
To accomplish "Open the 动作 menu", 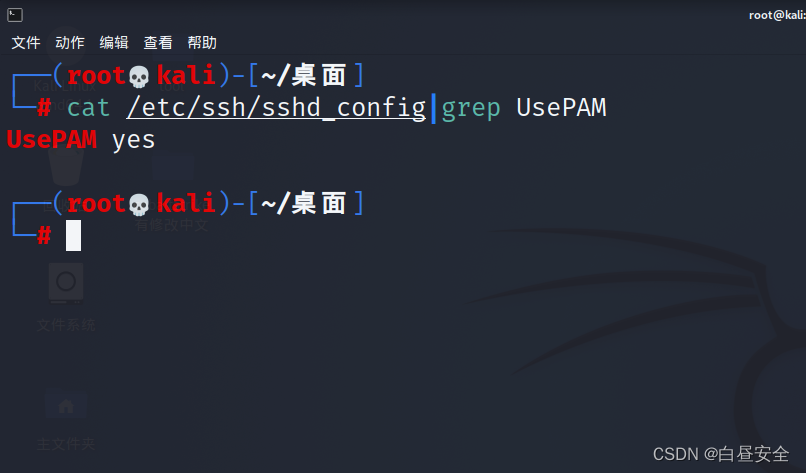I will (x=70, y=43).
